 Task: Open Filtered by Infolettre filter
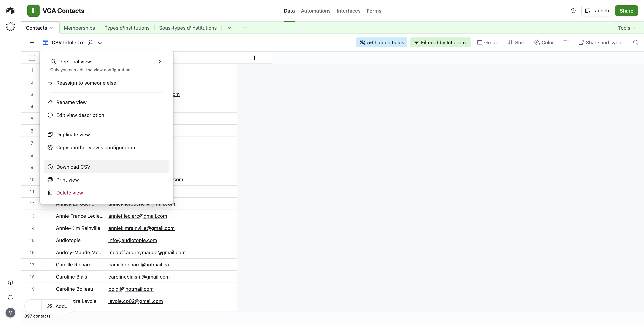440,43
